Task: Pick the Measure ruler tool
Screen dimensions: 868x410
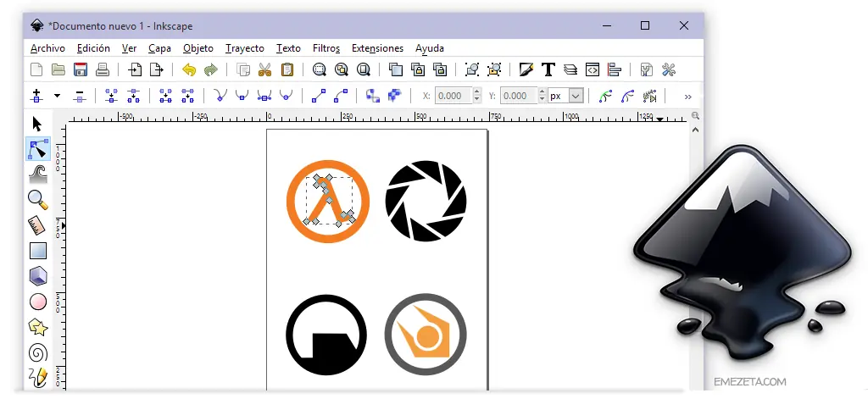Action: click(x=37, y=225)
